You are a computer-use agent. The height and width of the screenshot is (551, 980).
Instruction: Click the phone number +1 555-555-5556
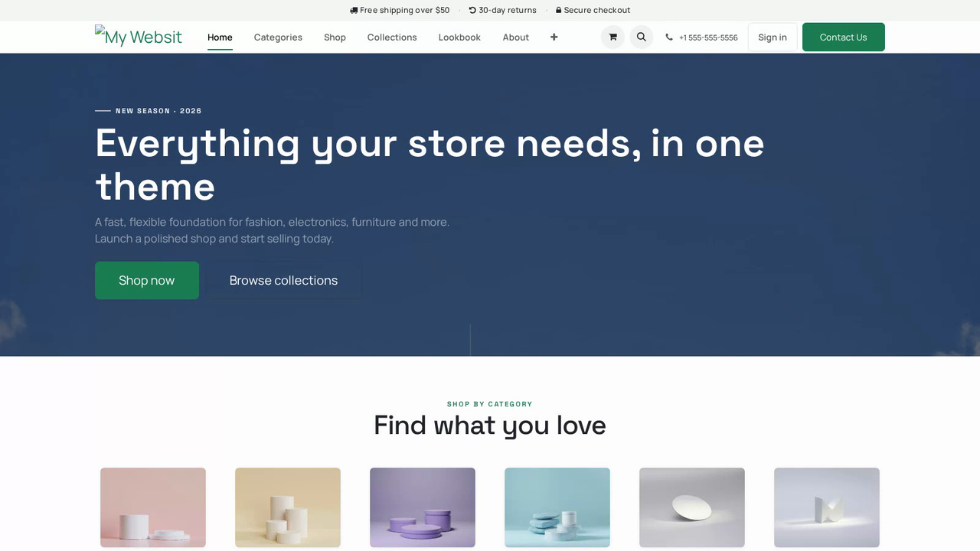pyautogui.click(x=701, y=37)
